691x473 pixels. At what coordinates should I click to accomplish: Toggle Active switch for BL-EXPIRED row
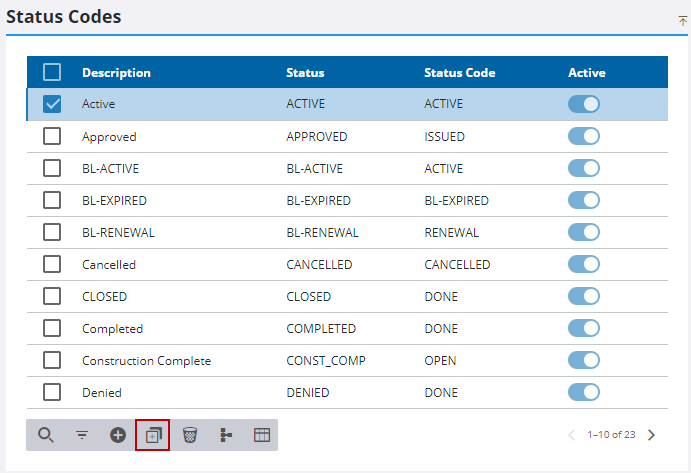click(584, 200)
